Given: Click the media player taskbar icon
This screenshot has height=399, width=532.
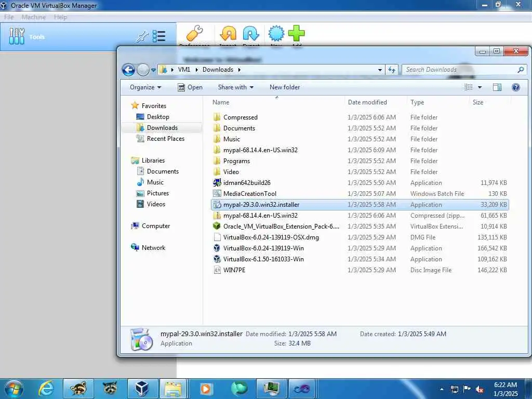Looking at the screenshot, I should pyautogui.click(x=206, y=389).
